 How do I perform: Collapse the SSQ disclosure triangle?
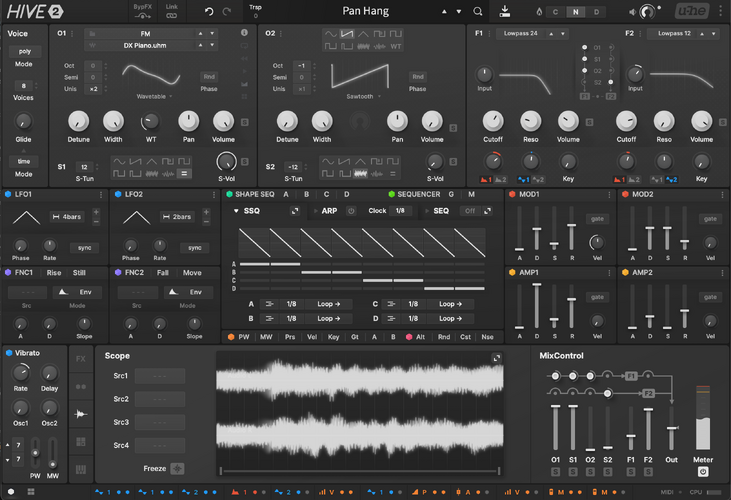pyautogui.click(x=236, y=211)
